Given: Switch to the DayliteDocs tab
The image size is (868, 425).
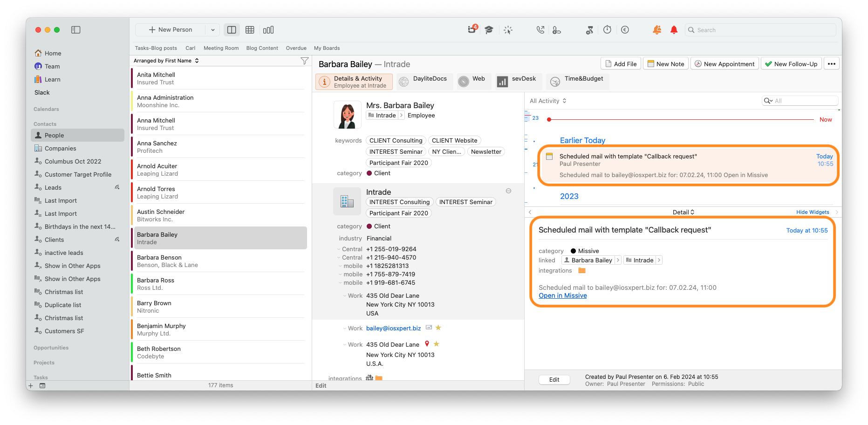Looking at the screenshot, I should [x=424, y=82].
